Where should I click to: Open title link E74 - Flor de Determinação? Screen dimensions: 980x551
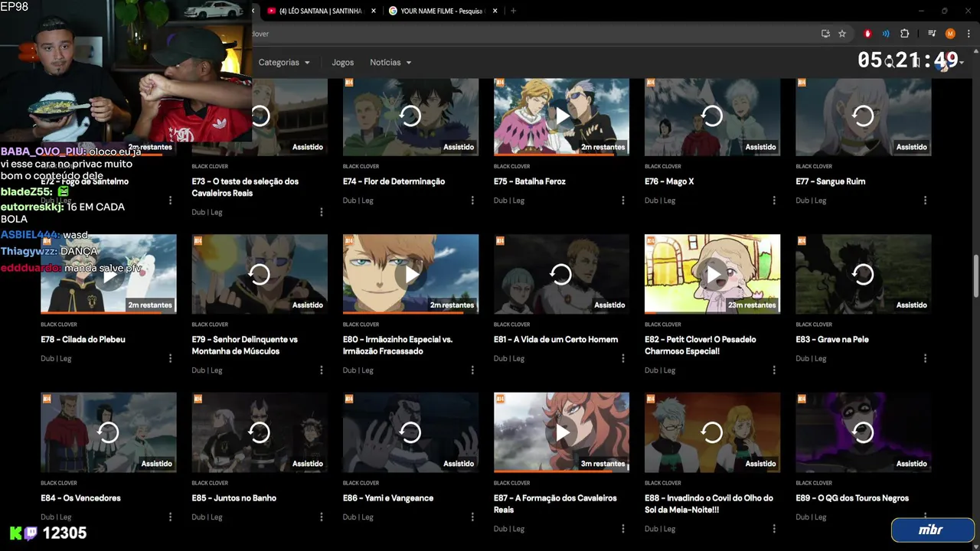coord(394,181)
